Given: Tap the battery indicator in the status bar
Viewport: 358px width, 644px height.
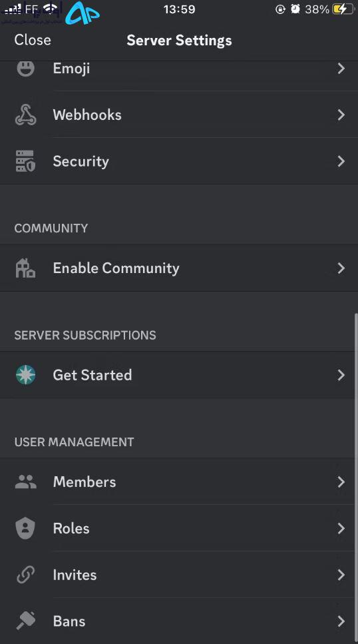Looking at the screenshot, I should coord(343,9).
